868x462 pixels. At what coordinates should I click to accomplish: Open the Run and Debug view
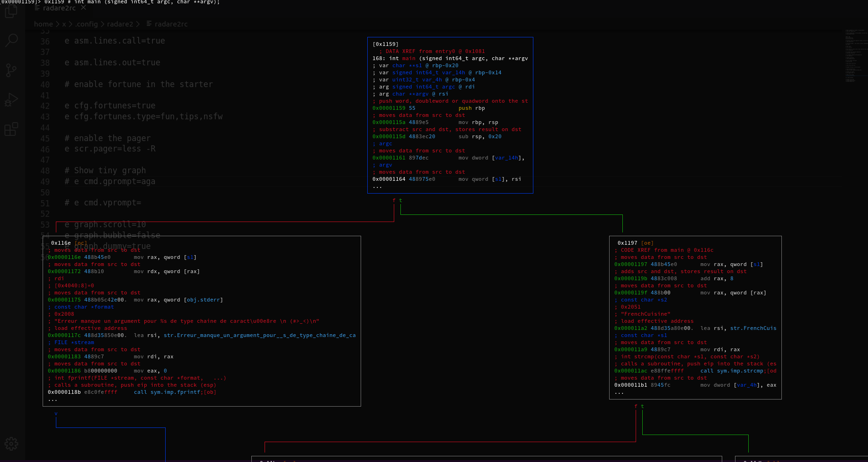tap(11, 100)
